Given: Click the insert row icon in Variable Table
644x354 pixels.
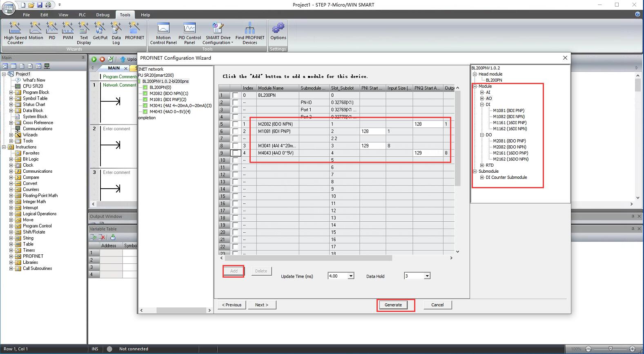Looking at the screenshot, I should pos(94,237).
